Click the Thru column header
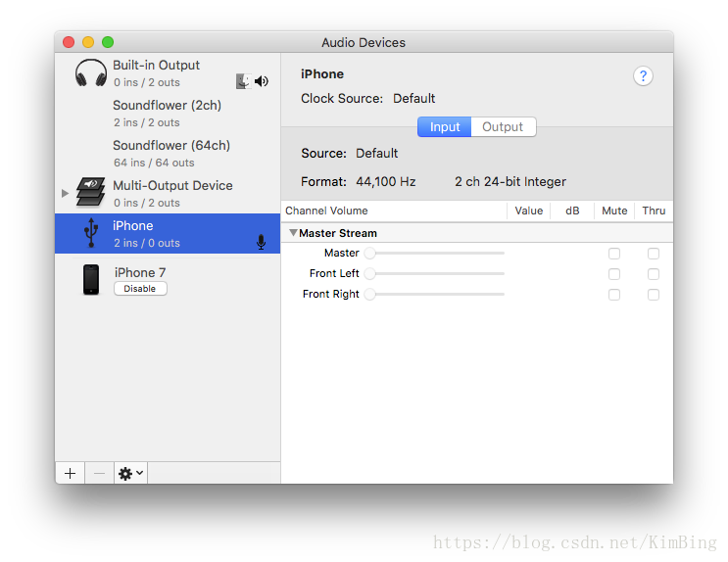The image size is (728, 562). (x=654, y=211)
